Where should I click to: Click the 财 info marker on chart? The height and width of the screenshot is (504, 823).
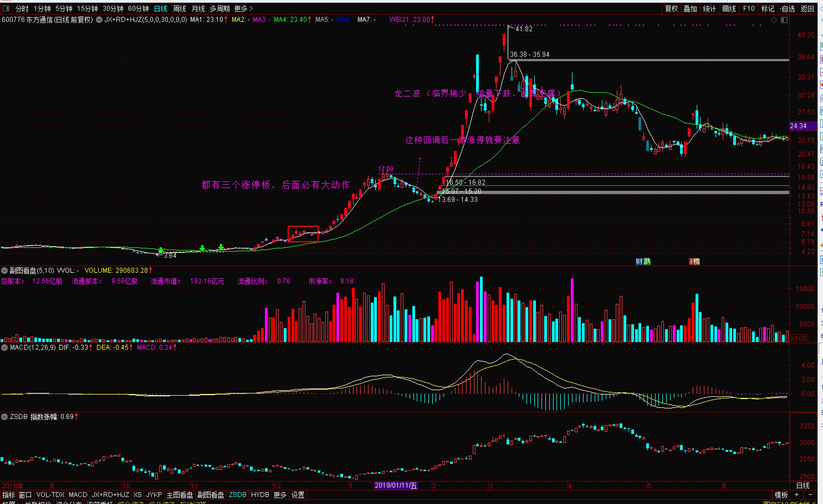click(639, 261)
